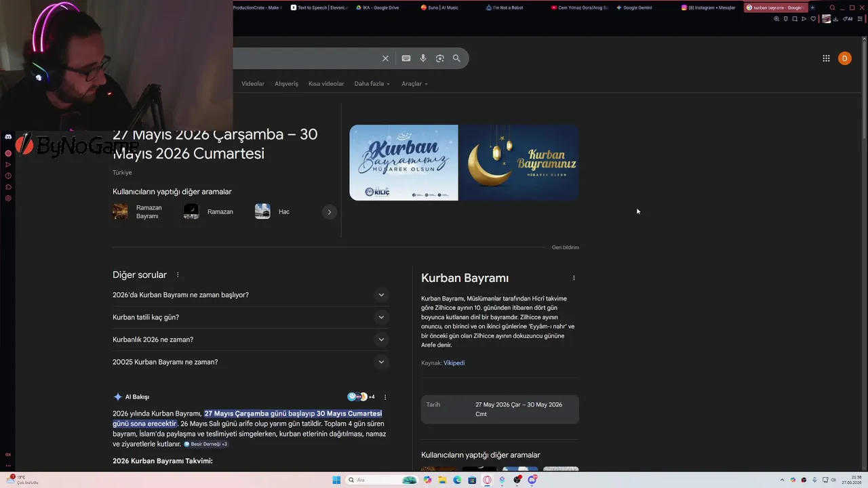This screenshot has width=868, height=488.
Task: Click the Windows taskbar search field 'Ara'
Action: pos(381,480)
